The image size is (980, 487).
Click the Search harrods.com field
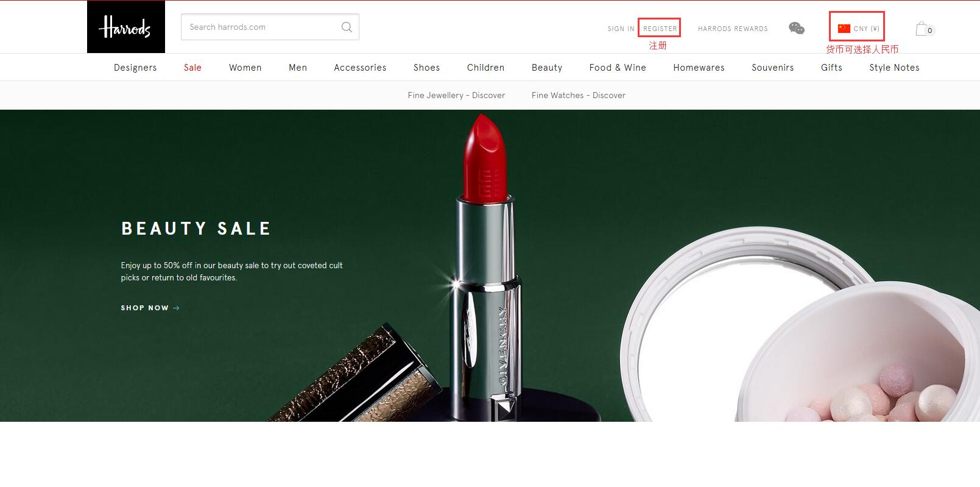(262, 27)
